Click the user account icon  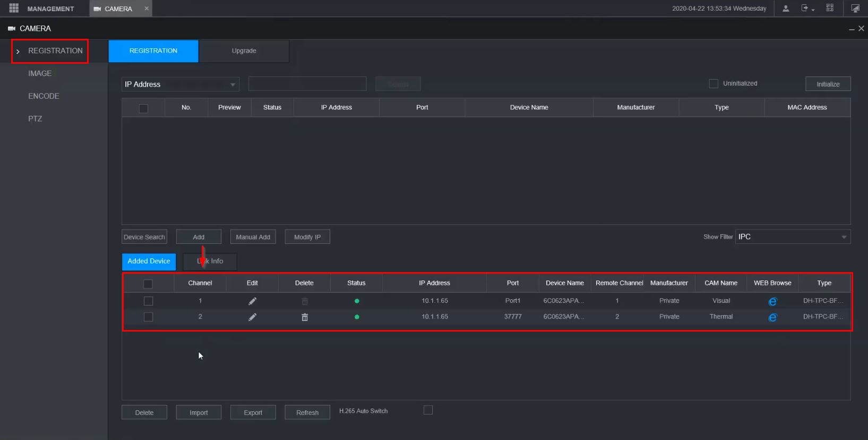[x=786, y=9]
